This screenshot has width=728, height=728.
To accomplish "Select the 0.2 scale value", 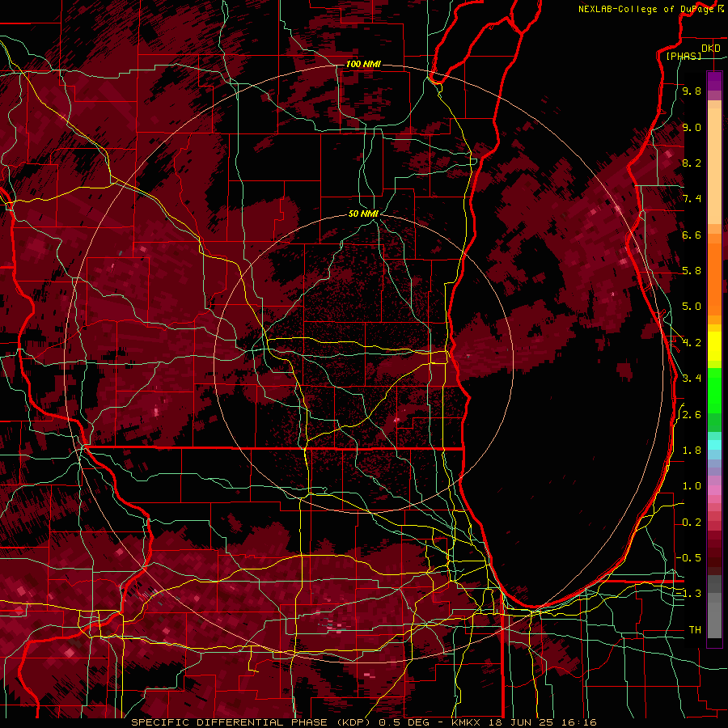I will click(692, 523).
